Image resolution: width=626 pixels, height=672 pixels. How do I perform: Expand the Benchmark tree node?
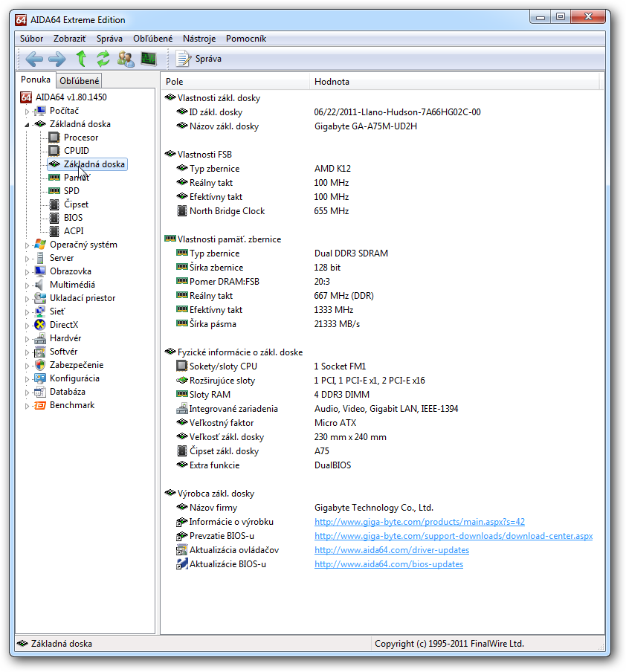click(x=27, y=405)
